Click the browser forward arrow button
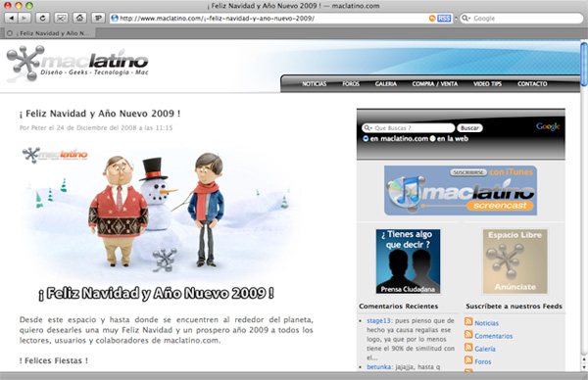The image size is (588, 380). pos(24,18)
